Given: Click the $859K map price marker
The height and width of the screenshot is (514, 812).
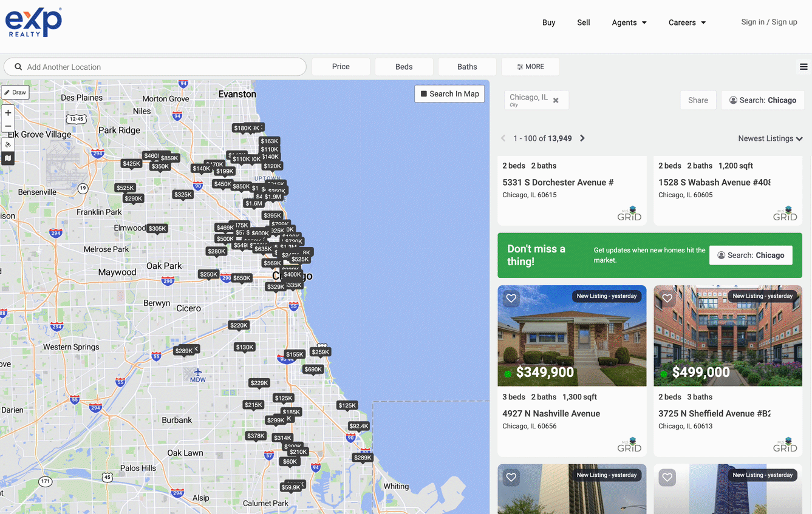Looking at the screenshot, I should [x=169, y=158].
